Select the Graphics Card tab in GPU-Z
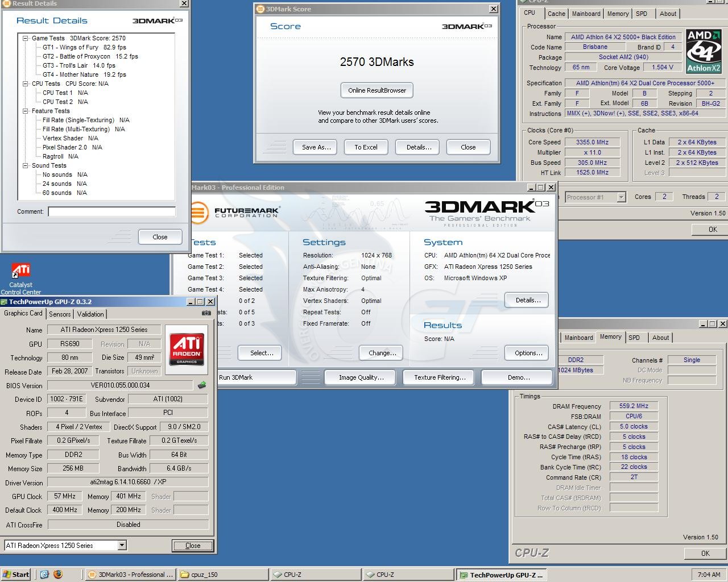The height and width of the screenshot is (582, 728). click(23, 313)
